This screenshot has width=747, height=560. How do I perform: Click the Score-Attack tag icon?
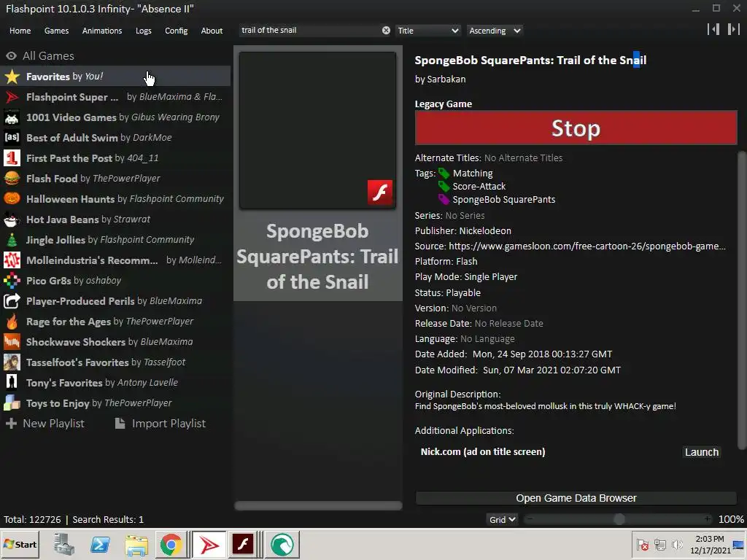[444, 186]
